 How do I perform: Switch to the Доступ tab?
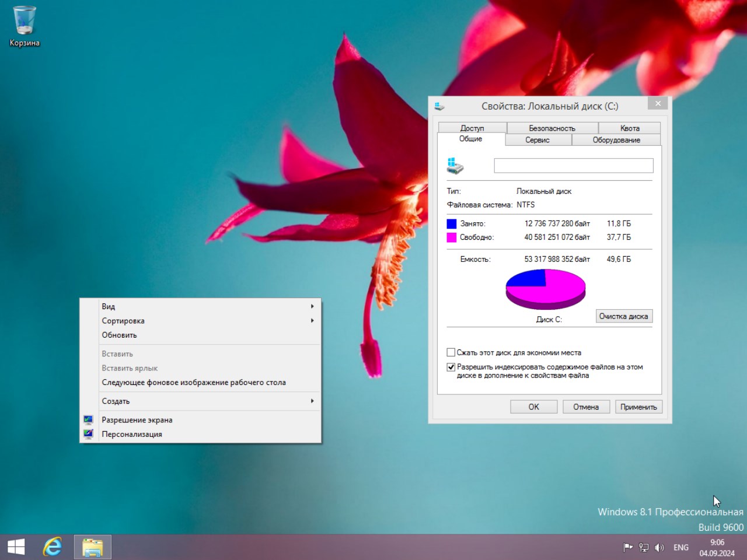472,128
